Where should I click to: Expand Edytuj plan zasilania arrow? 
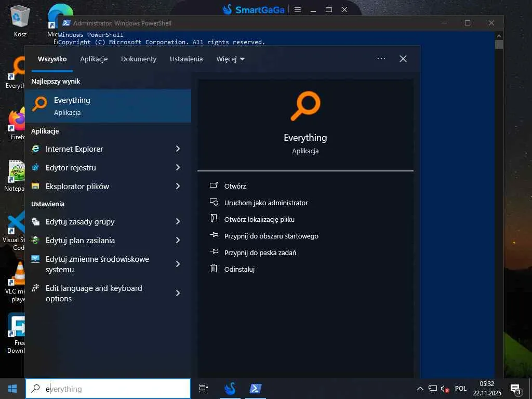point(178,240)
